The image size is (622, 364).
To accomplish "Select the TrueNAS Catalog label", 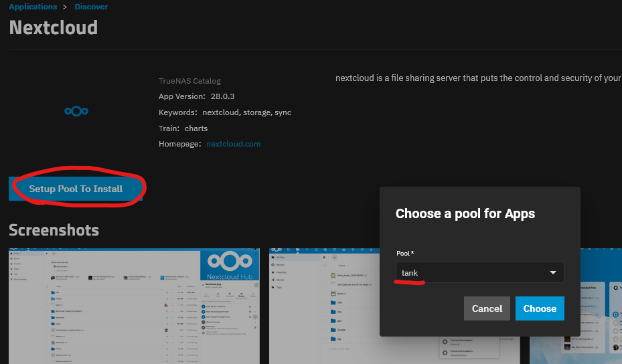I will click(189, 81).
